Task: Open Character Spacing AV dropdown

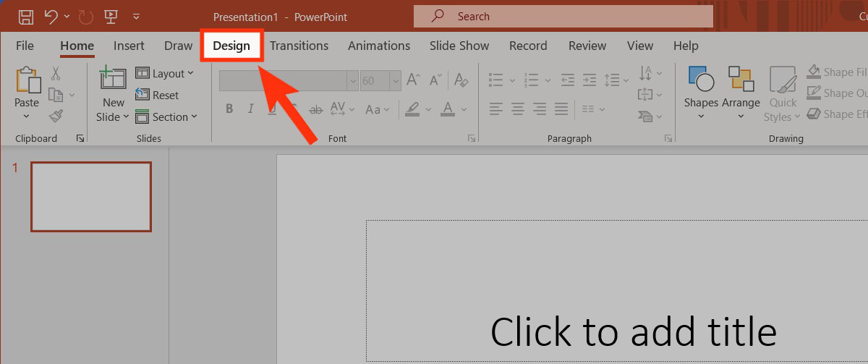Action: point(342,109)
